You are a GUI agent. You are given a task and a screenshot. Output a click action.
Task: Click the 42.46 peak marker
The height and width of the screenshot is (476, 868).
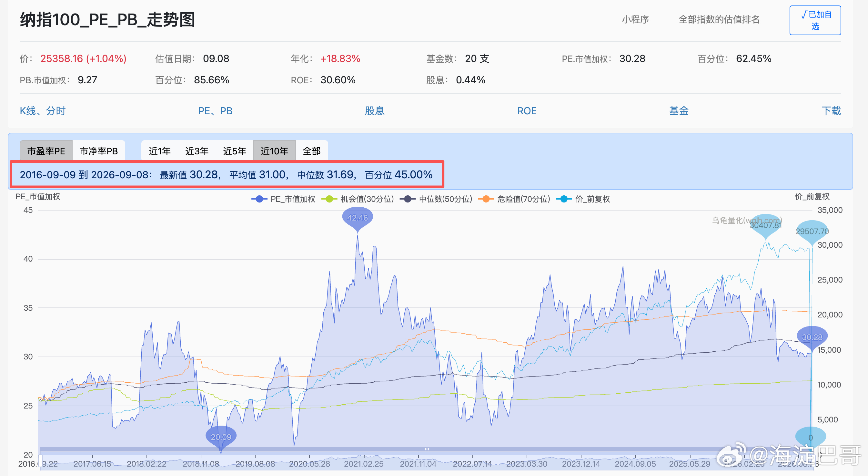(358, 218)
